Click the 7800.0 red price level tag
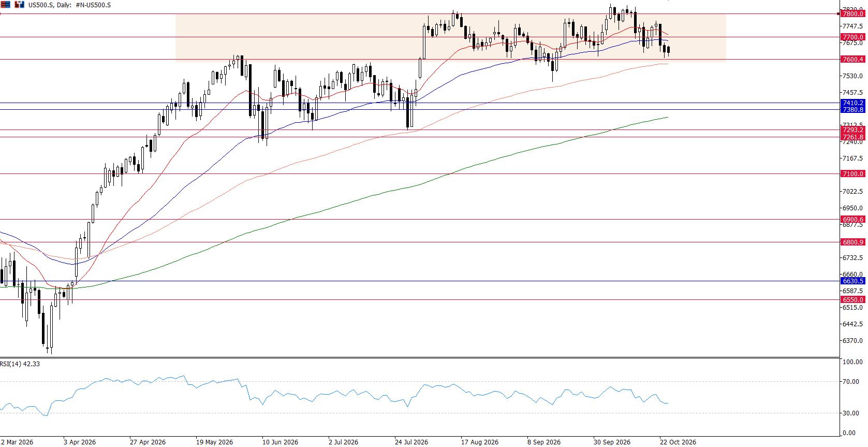Screen dimensions: 868x447 point(852,15)
